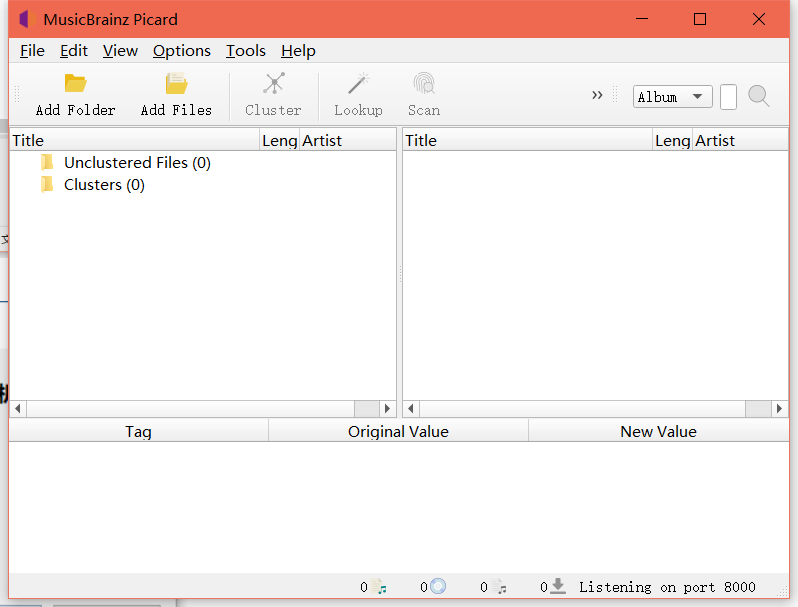798x607 pixels.
Task: Click the files count status icon
Action: pyautogui.click(x=379, y=587)
